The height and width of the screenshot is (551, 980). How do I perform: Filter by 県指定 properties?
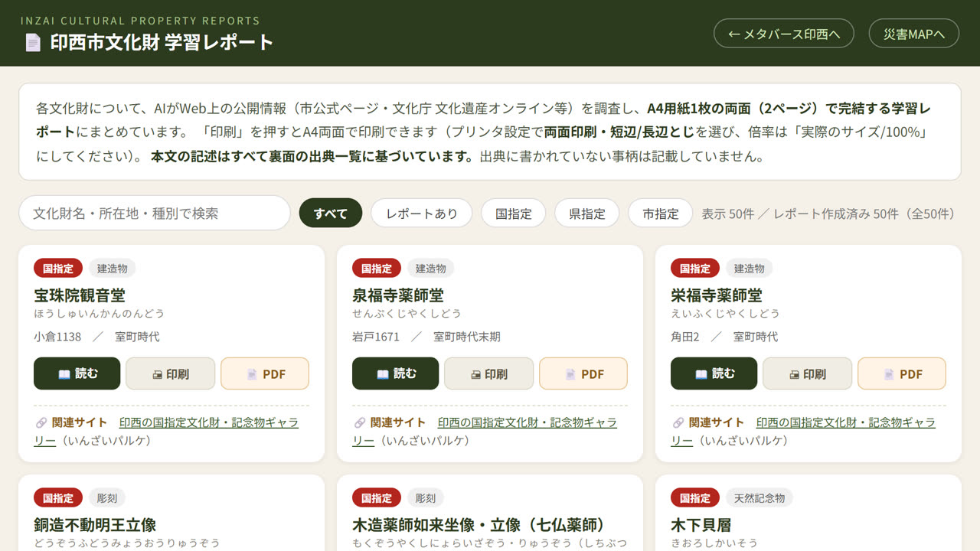(586, 214)
